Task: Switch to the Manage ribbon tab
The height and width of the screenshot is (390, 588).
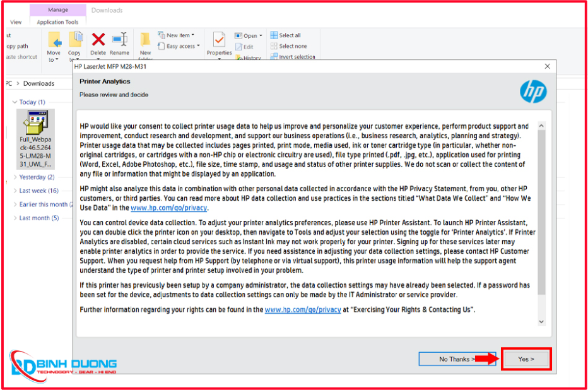Action: coord(58,10)
